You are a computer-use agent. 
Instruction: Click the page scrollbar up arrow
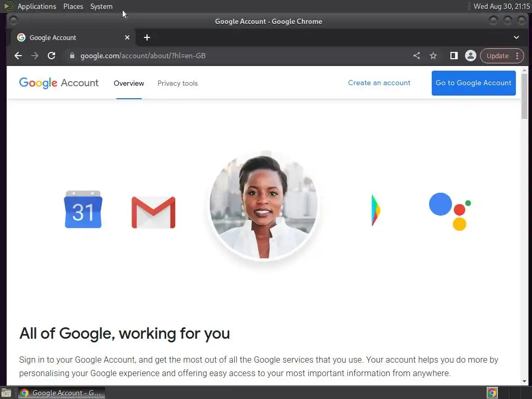click(525, 70)
